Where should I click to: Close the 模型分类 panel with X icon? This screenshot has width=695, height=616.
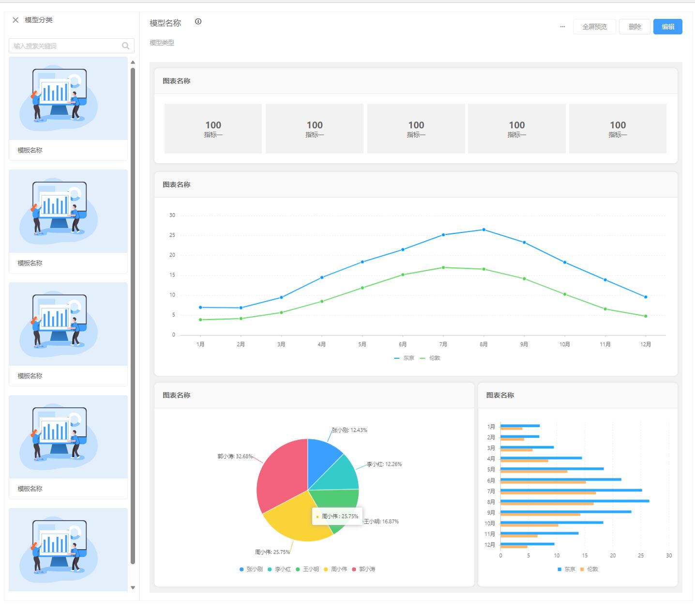[15, 20]
